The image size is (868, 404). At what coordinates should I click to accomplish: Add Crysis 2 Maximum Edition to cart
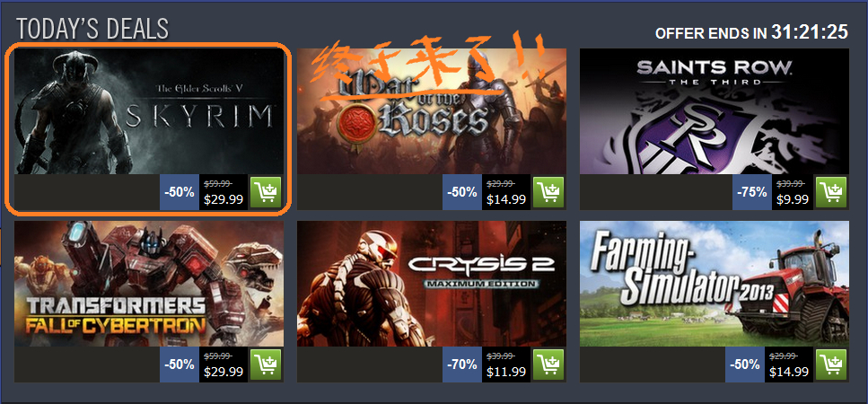pos(548,364)
